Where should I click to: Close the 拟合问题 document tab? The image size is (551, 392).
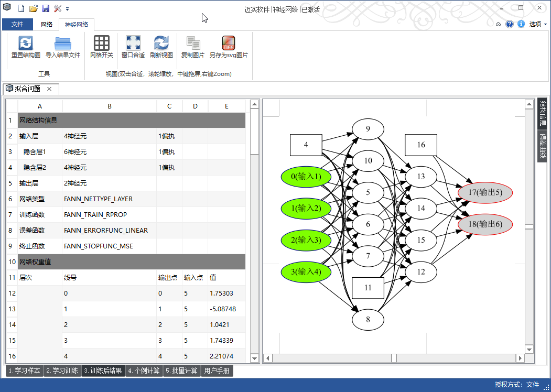click(x=49, y=89)
